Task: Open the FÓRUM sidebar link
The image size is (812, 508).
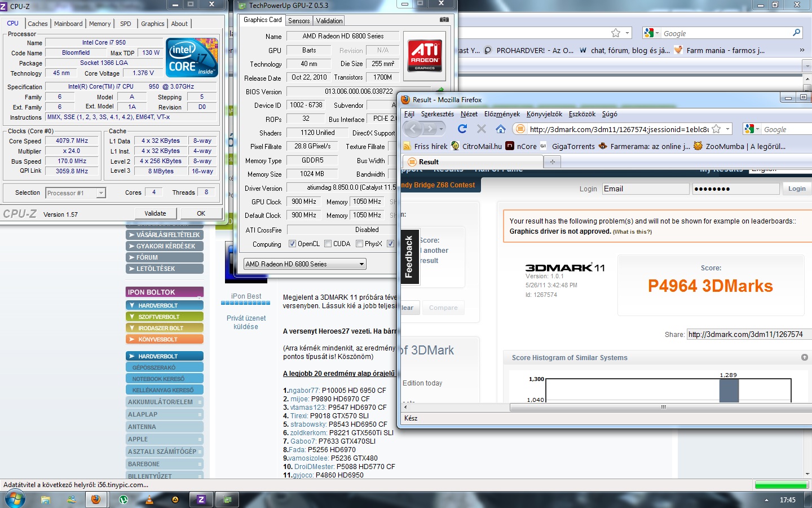Action: (165, 257)
